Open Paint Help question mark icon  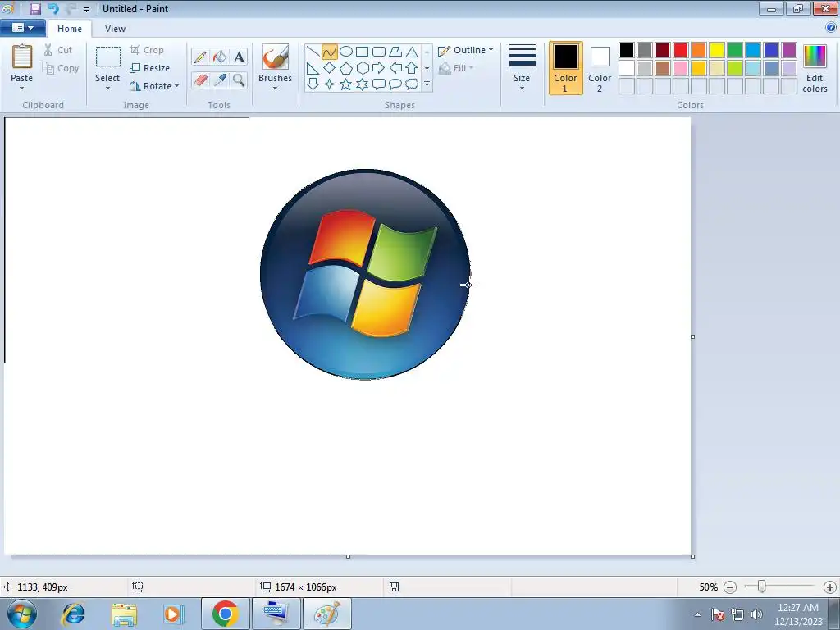[831, 28]
